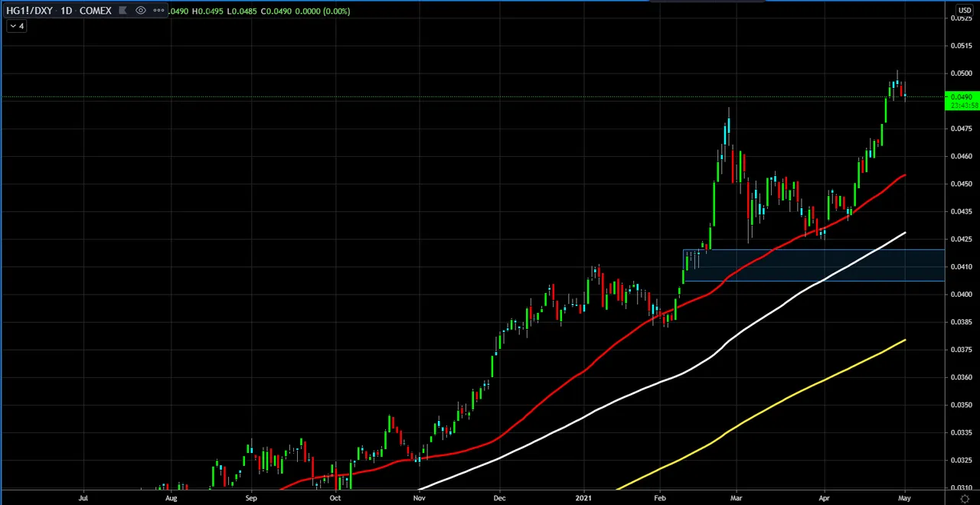Click the flag icon next to COMEX
The height and width of the screenshot is (505, 980).
[122, 11]
